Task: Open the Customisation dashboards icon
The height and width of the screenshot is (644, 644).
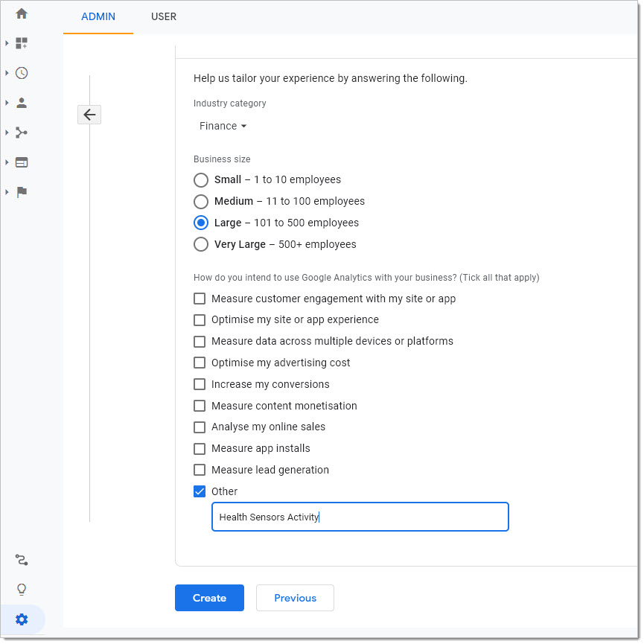Action: [22, 43]
